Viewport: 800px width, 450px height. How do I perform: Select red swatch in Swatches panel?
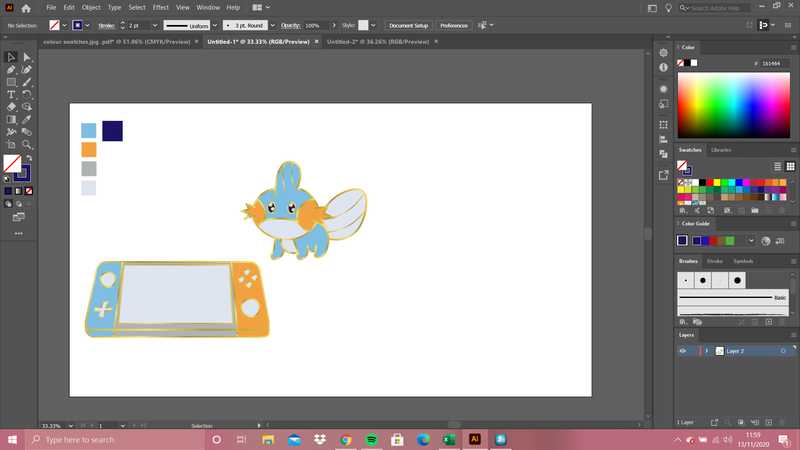pyautogui.click(x=710, y=182)
